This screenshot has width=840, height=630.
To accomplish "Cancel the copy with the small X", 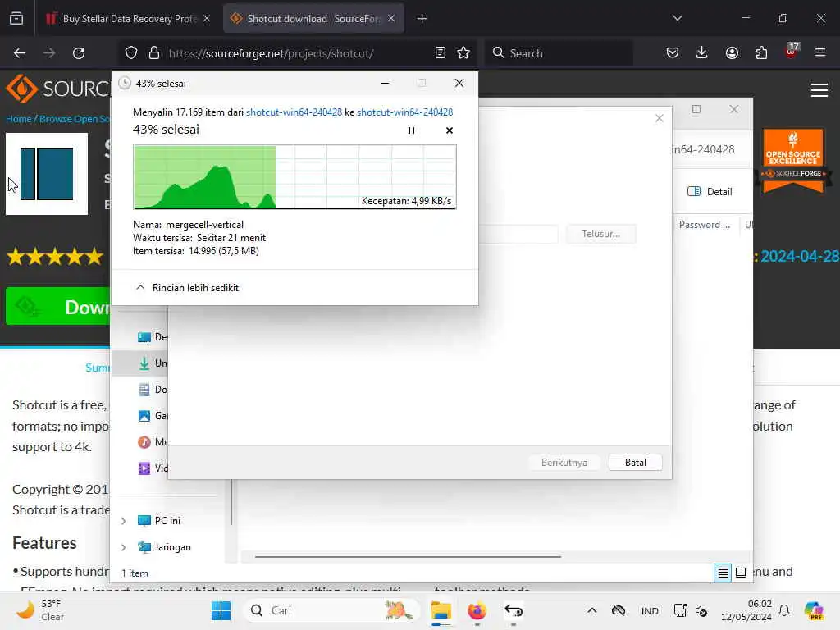I will 449,130.
